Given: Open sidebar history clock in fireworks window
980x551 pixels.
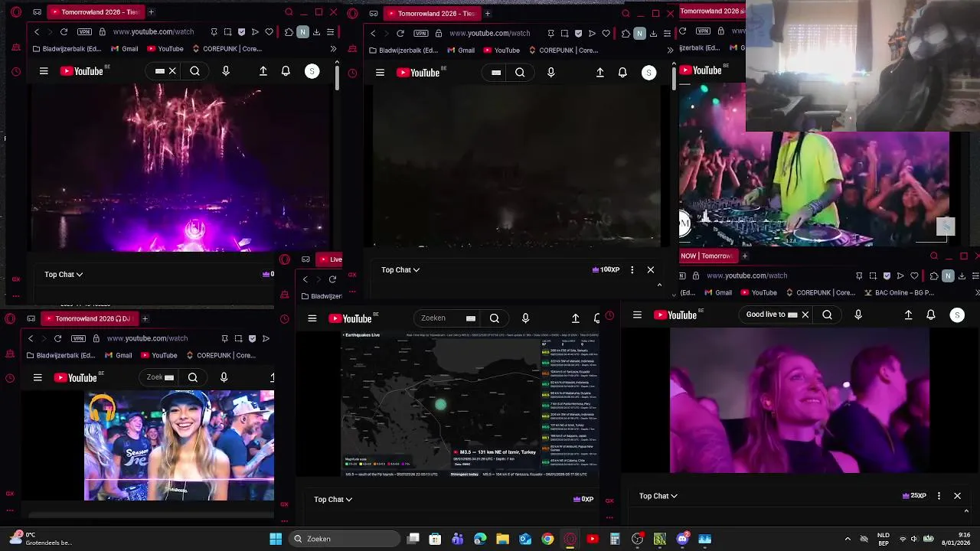Looking at the screenshot, I should [16, 72].
